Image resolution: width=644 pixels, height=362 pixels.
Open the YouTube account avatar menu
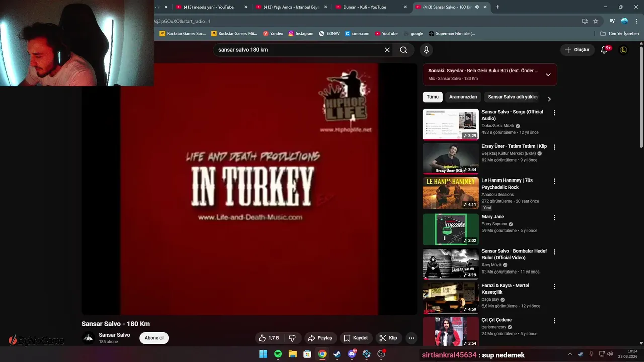tap(623, 50)
